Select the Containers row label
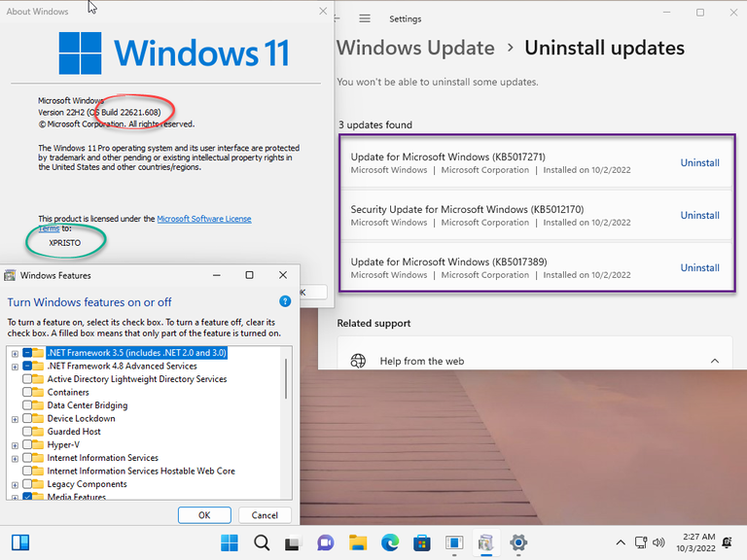This screenshot has height=560, width=747. tap(68, 392)
